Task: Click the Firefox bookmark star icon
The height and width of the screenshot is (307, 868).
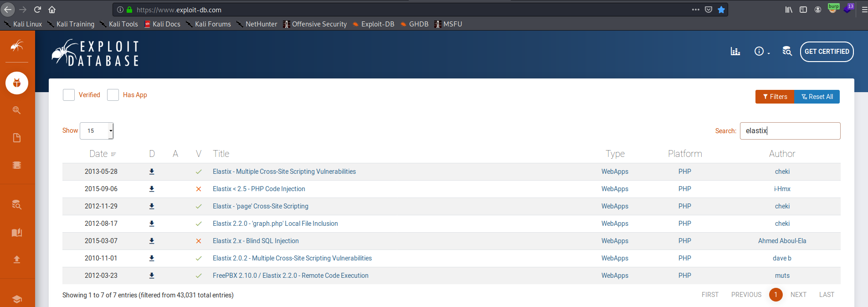Action: point(721,10)
